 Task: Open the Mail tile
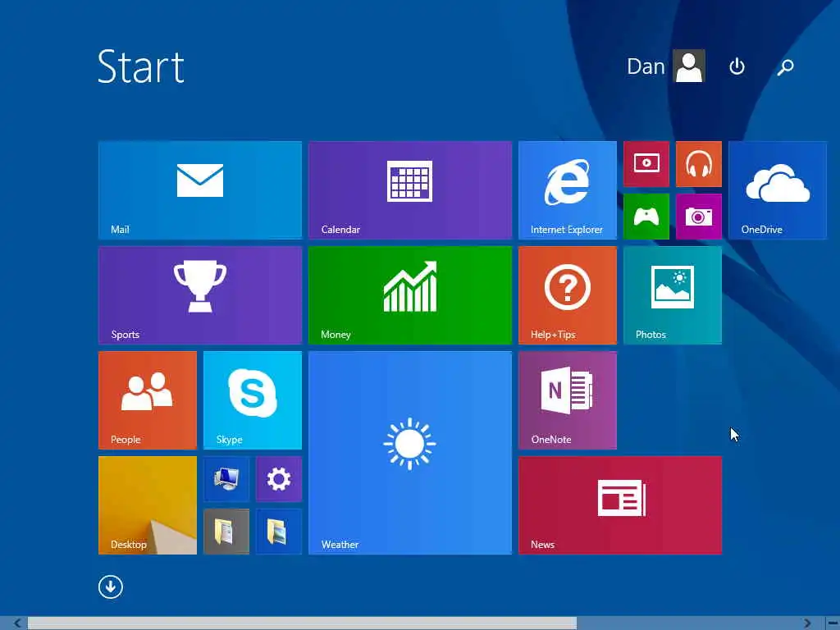(200, 190)
